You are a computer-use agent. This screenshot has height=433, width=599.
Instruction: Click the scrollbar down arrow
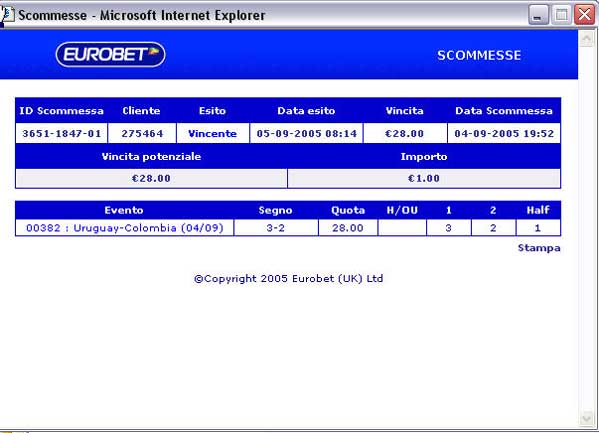pyautogui.click(x=586, y=418)
